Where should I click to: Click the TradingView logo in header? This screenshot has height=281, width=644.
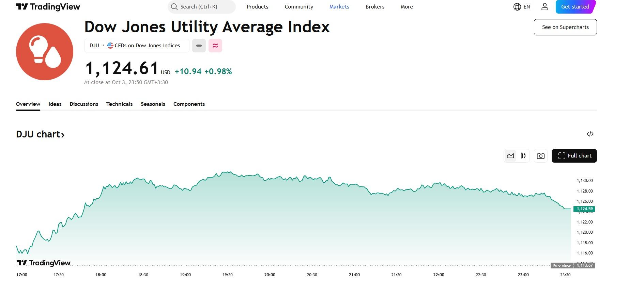[48, 7]
